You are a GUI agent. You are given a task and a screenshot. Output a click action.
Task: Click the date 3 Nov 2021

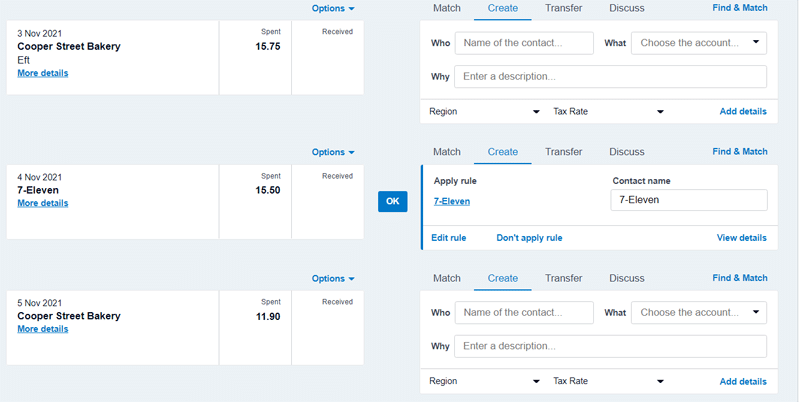(x=39, y=34)
